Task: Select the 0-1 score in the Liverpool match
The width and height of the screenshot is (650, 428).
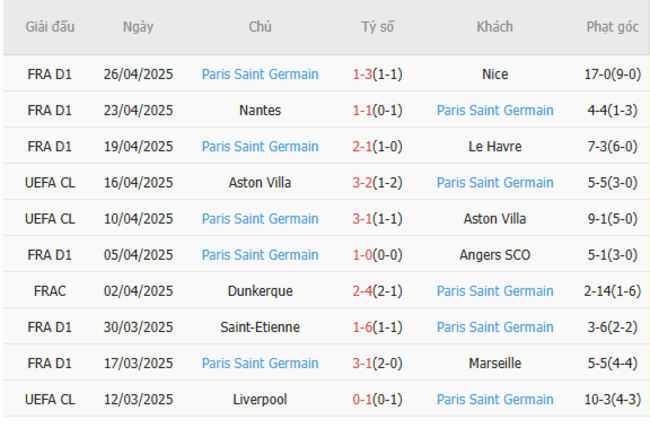Action: [x=362, y=399]
